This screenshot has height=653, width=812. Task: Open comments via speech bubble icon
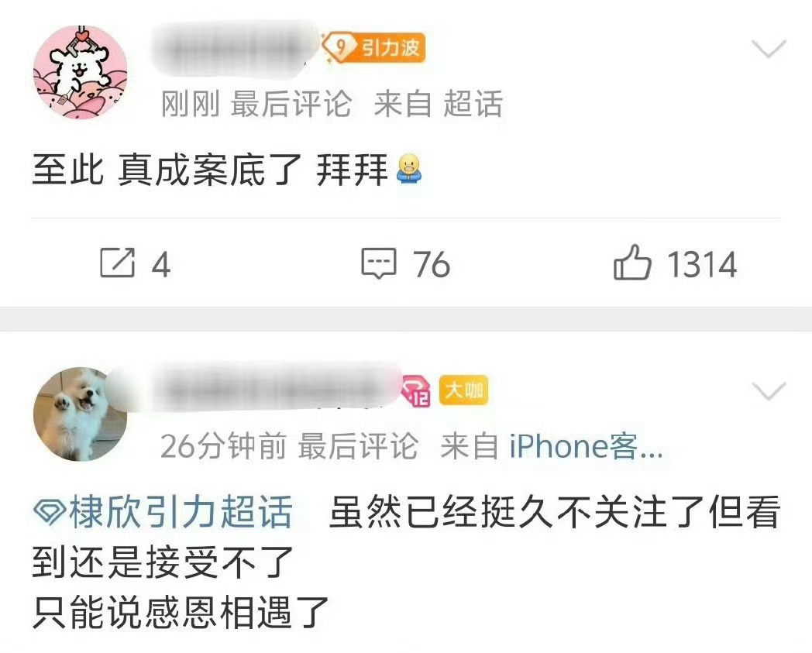[379, 263]
